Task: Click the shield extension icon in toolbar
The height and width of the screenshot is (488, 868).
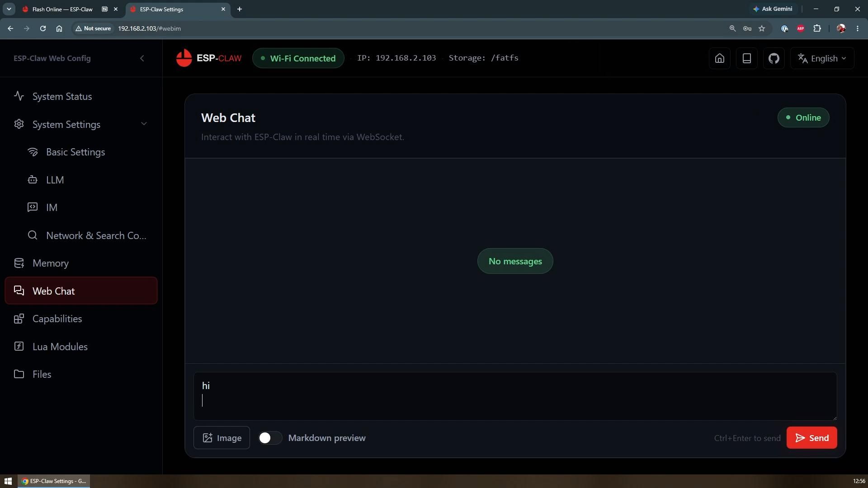Action: click(x=784, y=28)
